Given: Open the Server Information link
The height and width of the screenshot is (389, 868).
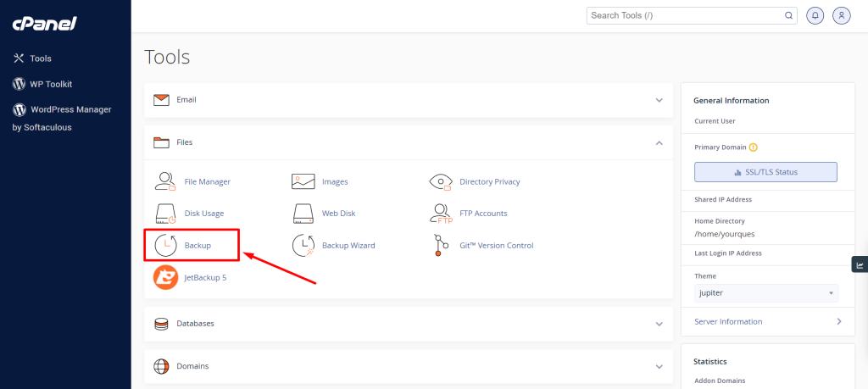Looking at the screenshot, I should 728,321.
